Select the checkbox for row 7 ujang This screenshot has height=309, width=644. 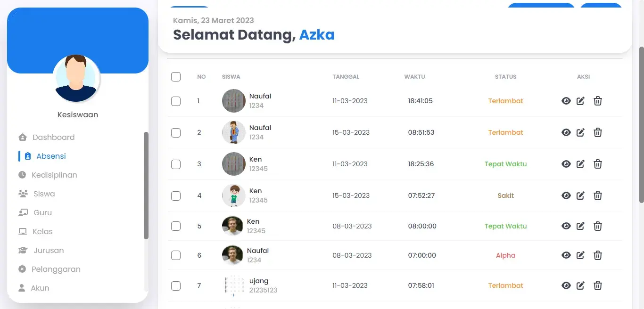(x=176, y=285)
